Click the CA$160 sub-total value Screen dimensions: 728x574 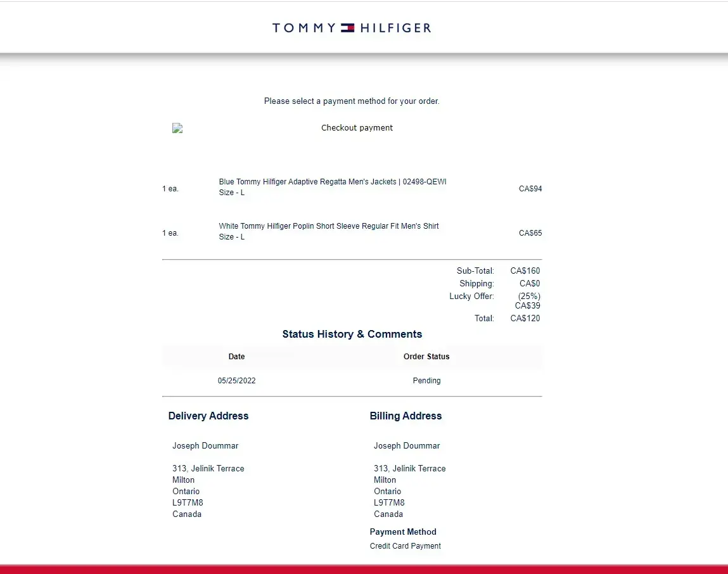(525, 271)
